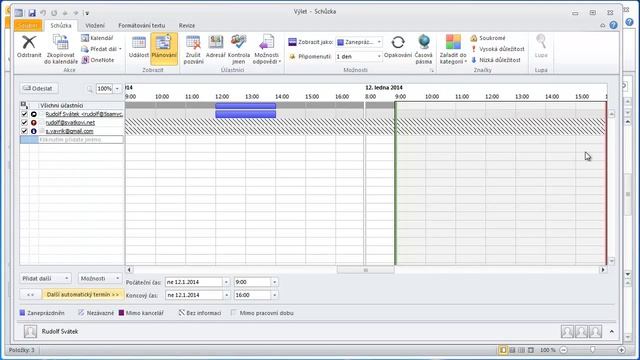This screenshot has height=360, width=640.
Task: Open the Možnosti dropdown below attendees
Action: coord(100,278)
